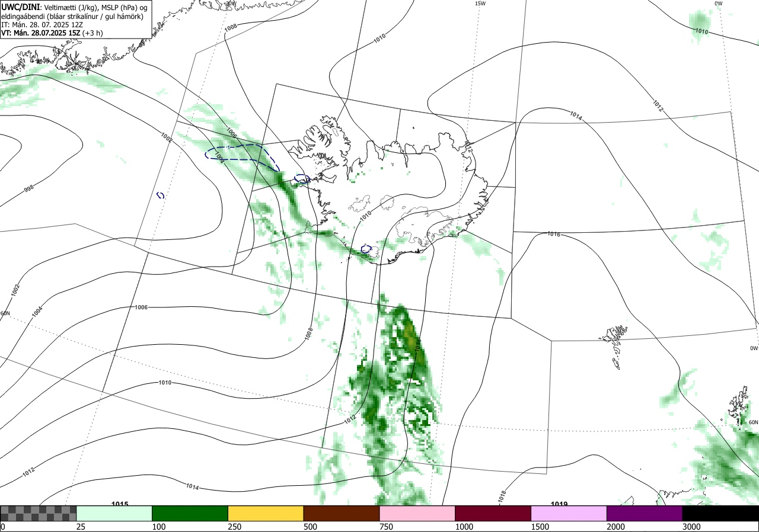Click the '15W' longitude label
Image resolution: width=759 pixels, height=532 pixels.
[x=480, y=4]
